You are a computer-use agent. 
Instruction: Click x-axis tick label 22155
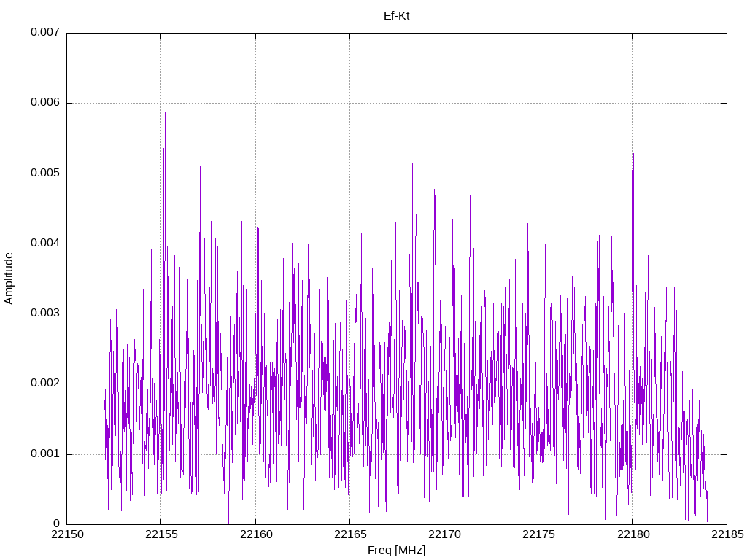[161, 534]
